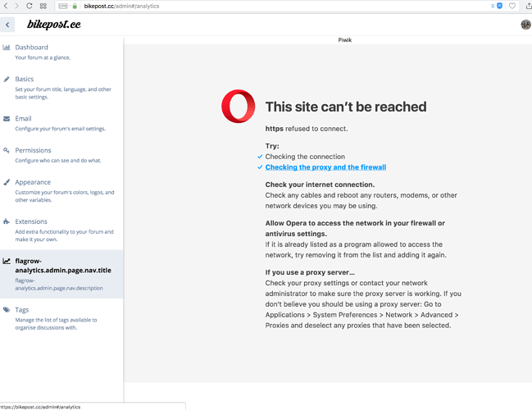Click the Dashboard bar chart icon

pos(7,48)
